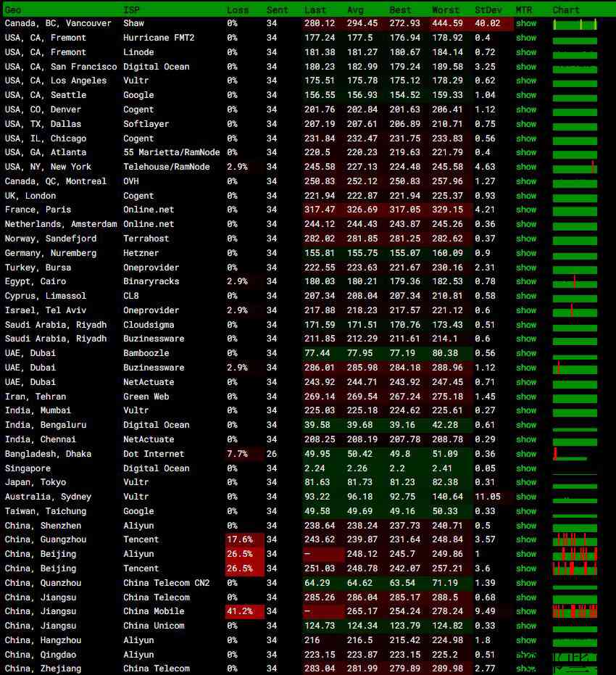Open latency chart for Dhaka Dot Internet
The width and height of the screenshot is (616, 675).
[x=570, y=455]
